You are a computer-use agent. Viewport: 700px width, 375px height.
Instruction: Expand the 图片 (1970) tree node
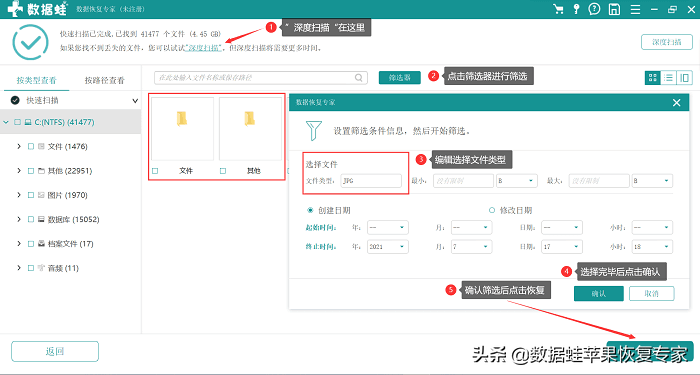[x=19, y=195]
